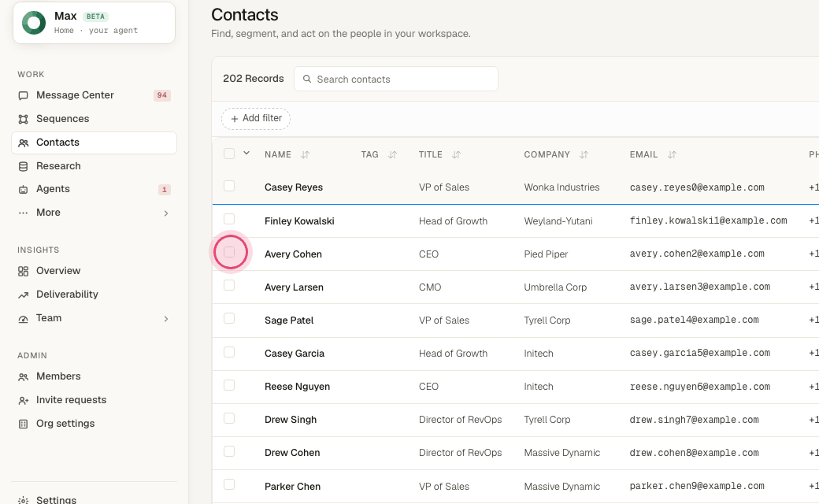The height and width of the screenshot is (504, 819).
Task: Click the Massive Dynamic cell for Drew Cohen
Action: coord(562,453)
